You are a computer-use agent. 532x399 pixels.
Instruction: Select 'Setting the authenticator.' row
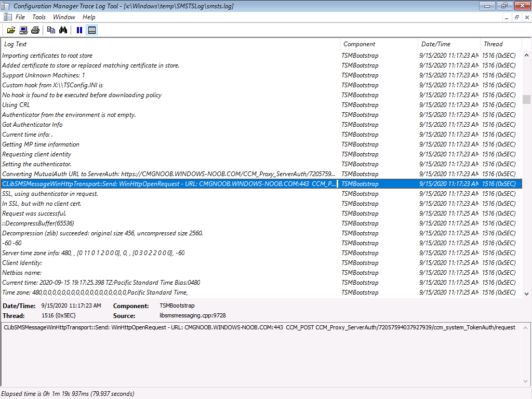(261, 164)
